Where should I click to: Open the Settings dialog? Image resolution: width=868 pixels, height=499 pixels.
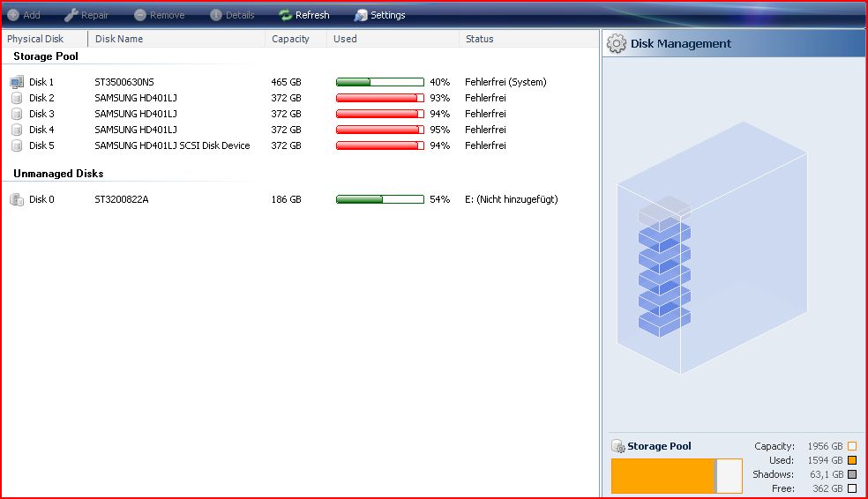click(x=379, y=15)
